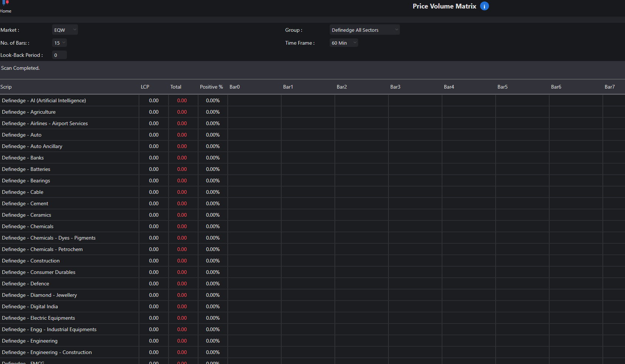Select the Definedge - Consumer Durables scrip
The image size is (625, 364).
(39, 272)
